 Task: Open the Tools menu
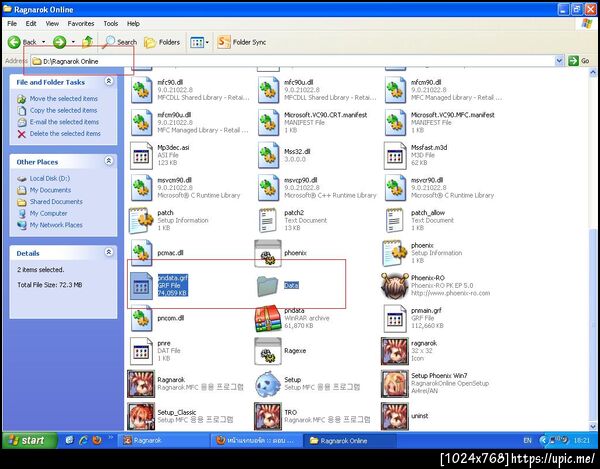coord(111,24)
